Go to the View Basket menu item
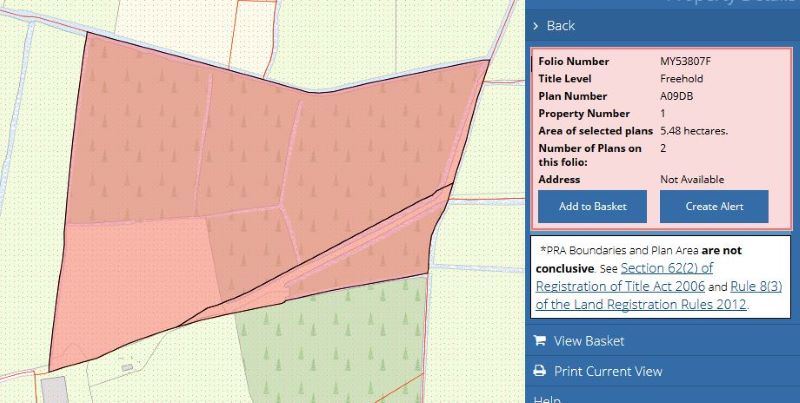Image resolution: width=800 pixels, height=403 pixels. (589, 341)
